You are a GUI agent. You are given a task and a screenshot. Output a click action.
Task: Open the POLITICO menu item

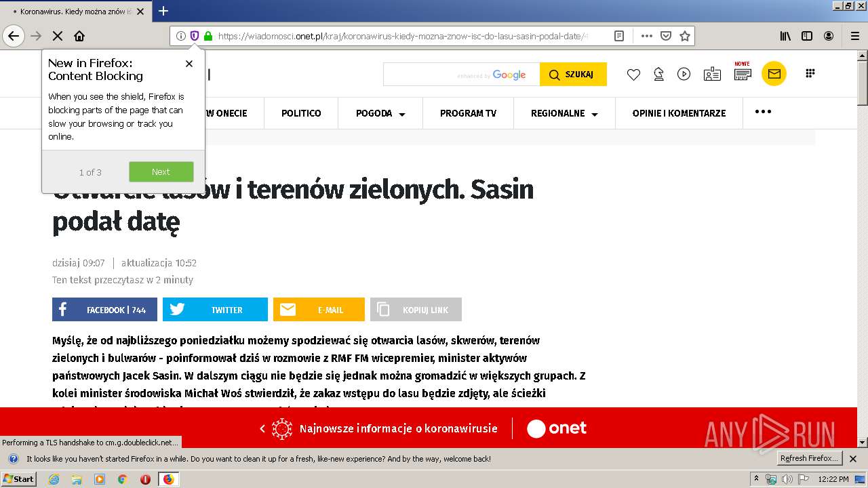point(301,113)
